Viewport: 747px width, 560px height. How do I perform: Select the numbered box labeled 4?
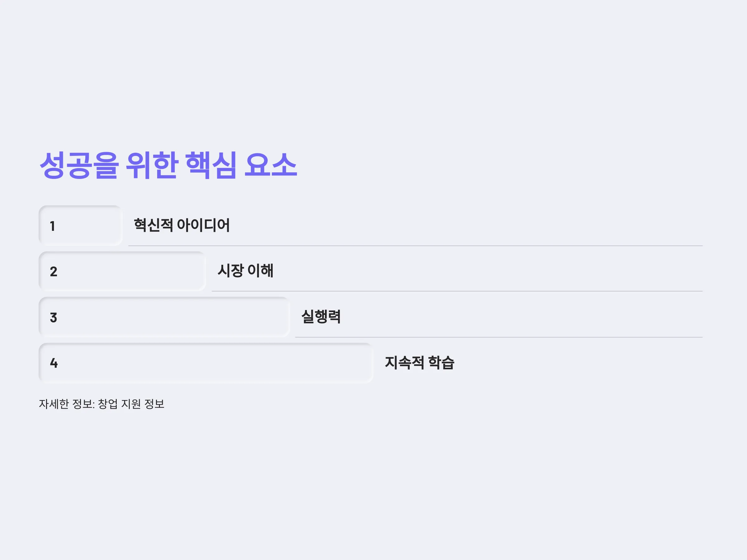click(x=206, y=363)
